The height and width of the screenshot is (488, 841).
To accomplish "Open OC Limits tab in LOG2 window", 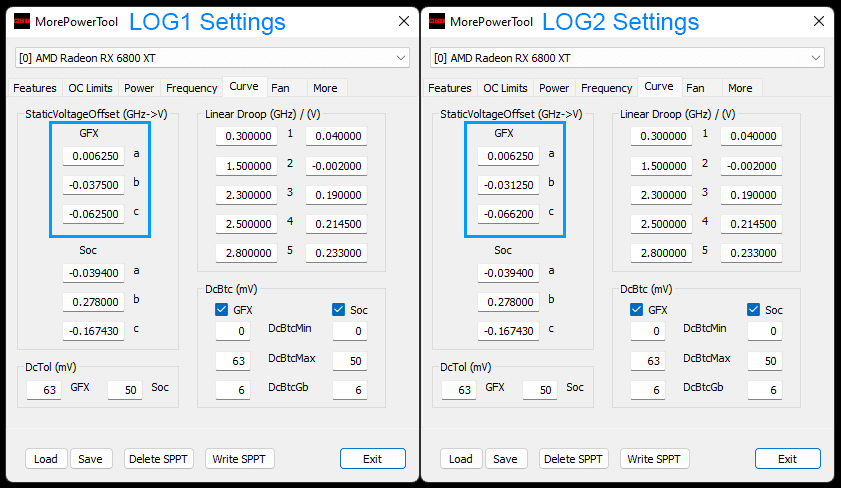I will point(505,88).
